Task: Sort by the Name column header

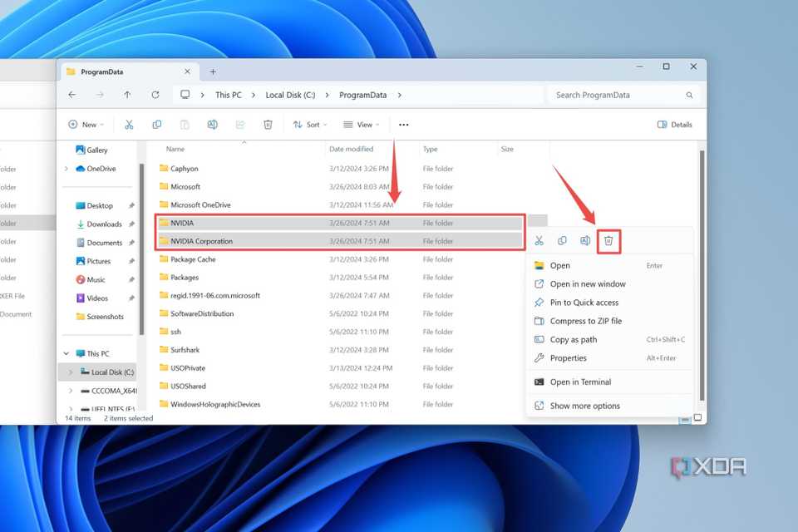Action: click(175, 149)
